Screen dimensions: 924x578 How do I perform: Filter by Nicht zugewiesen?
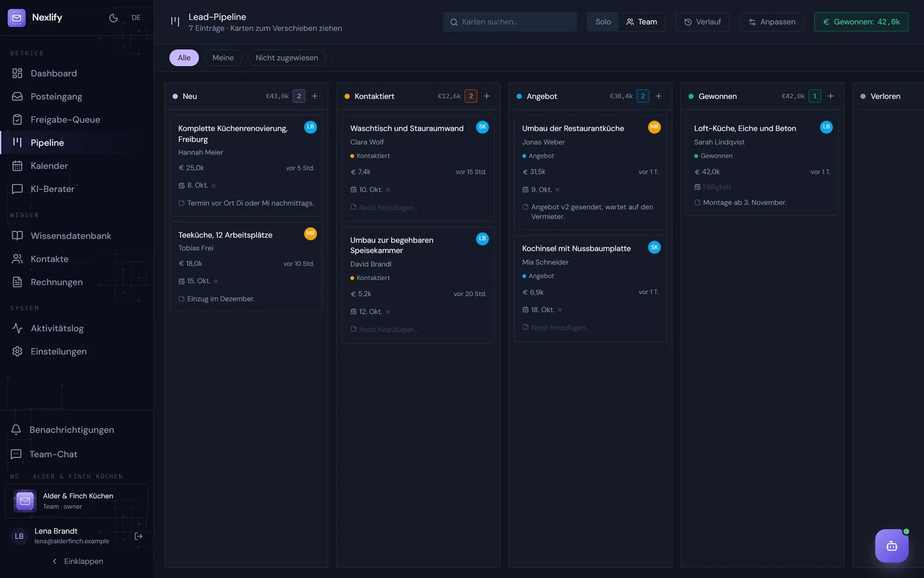pyautogui.click(x=287, y=58)
